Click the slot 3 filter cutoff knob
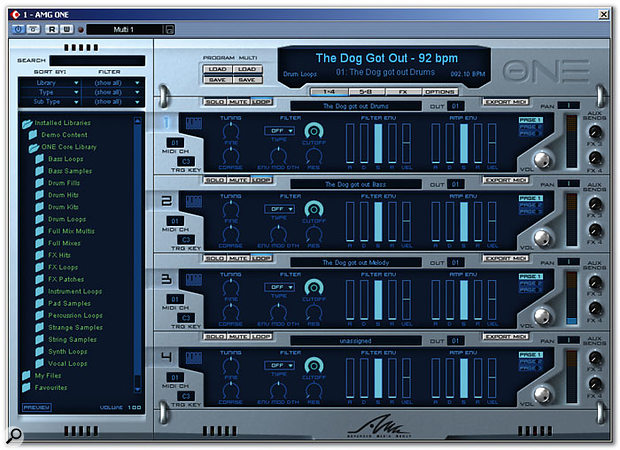The height and width of the screenshot is (450, 620). tap(314, 288)
